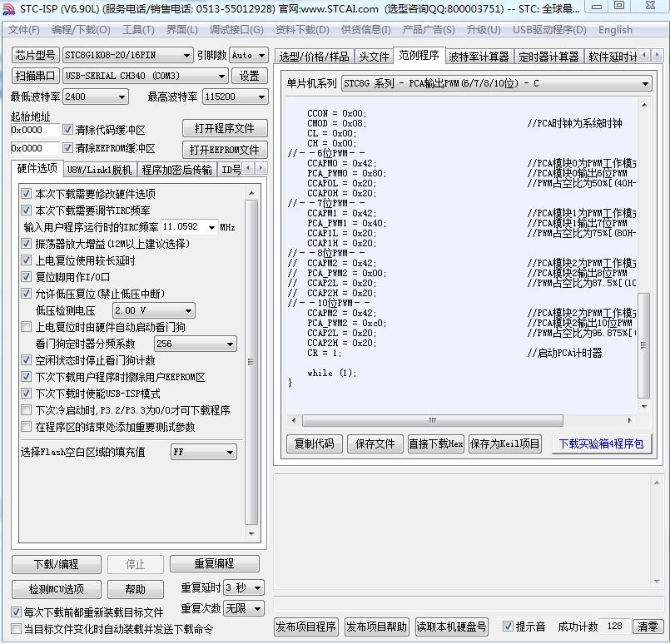
Task: Click code view vertical scrollbar thumb
Action: (x=644, y=345)
